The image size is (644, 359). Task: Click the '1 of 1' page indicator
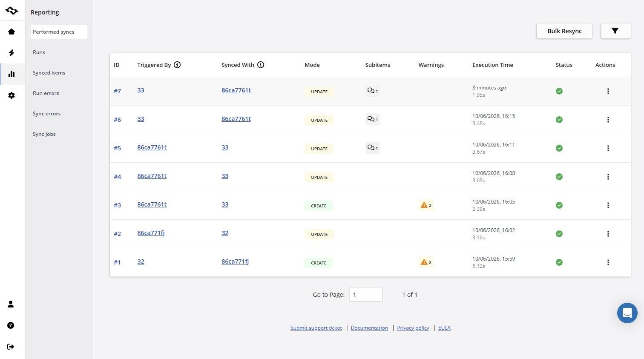(410, 295)
